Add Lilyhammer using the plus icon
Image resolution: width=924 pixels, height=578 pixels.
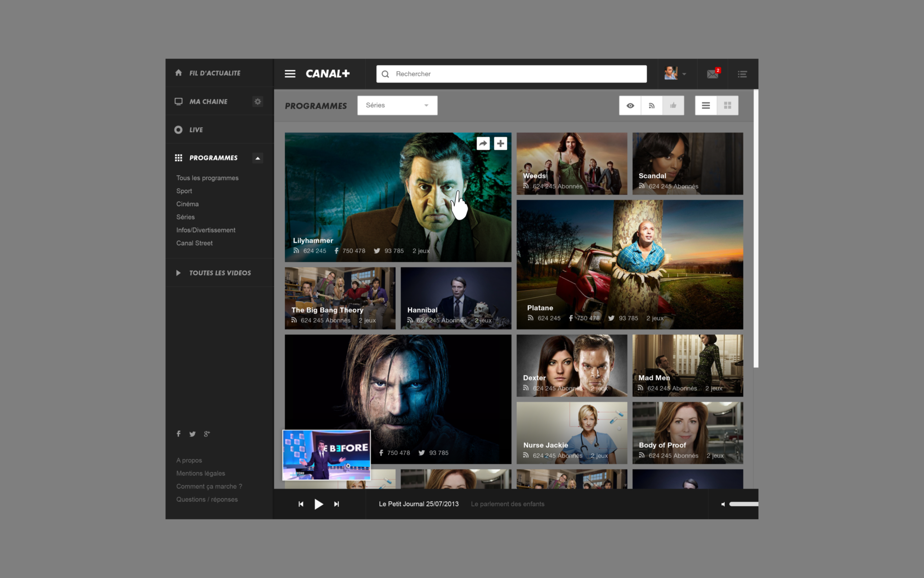point(500,143)
